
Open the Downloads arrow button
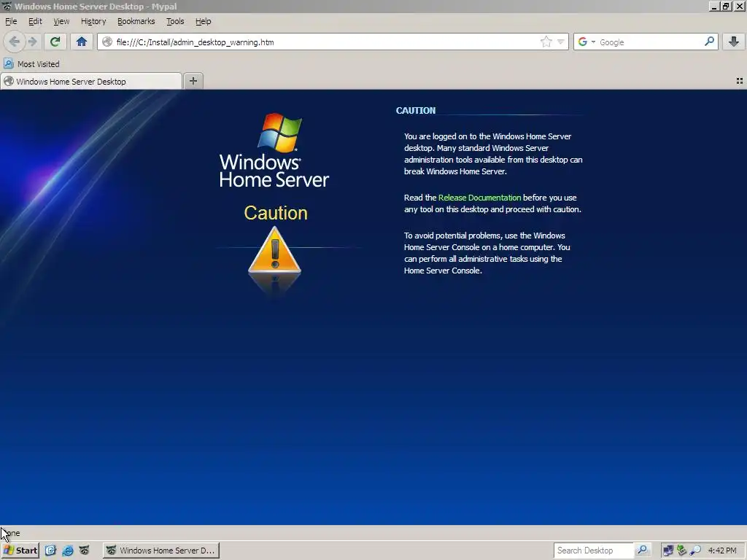pyautogui.click(x=734, y=42)
